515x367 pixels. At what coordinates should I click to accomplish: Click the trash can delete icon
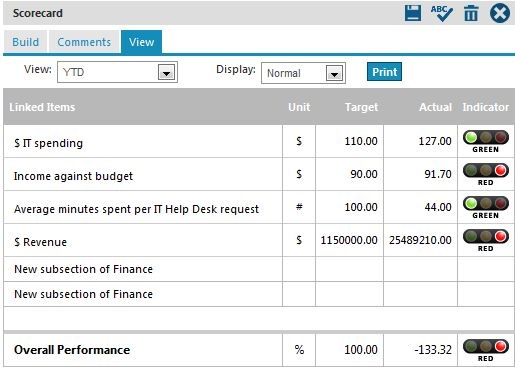pos(471,13)
